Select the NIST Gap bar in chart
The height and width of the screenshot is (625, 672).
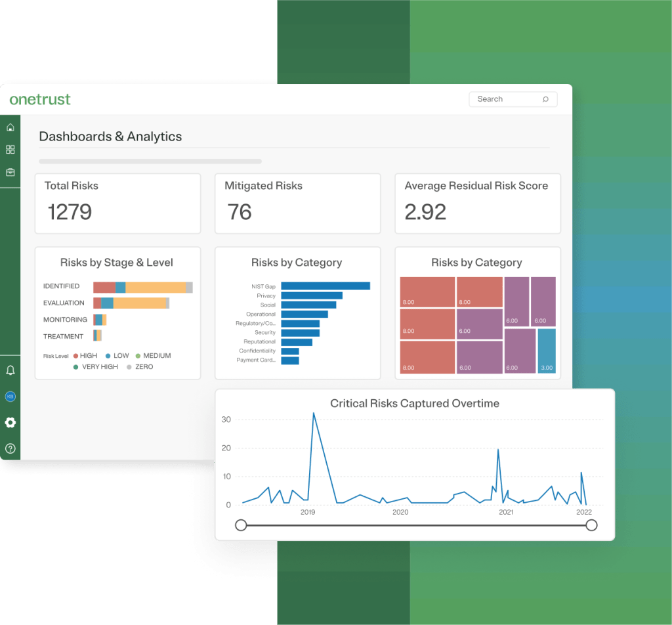point(325,286)
